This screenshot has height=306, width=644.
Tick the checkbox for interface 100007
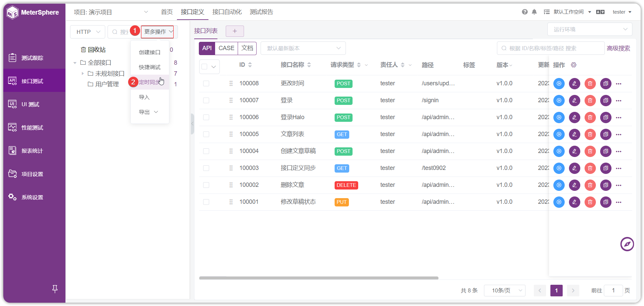point(206,101)
